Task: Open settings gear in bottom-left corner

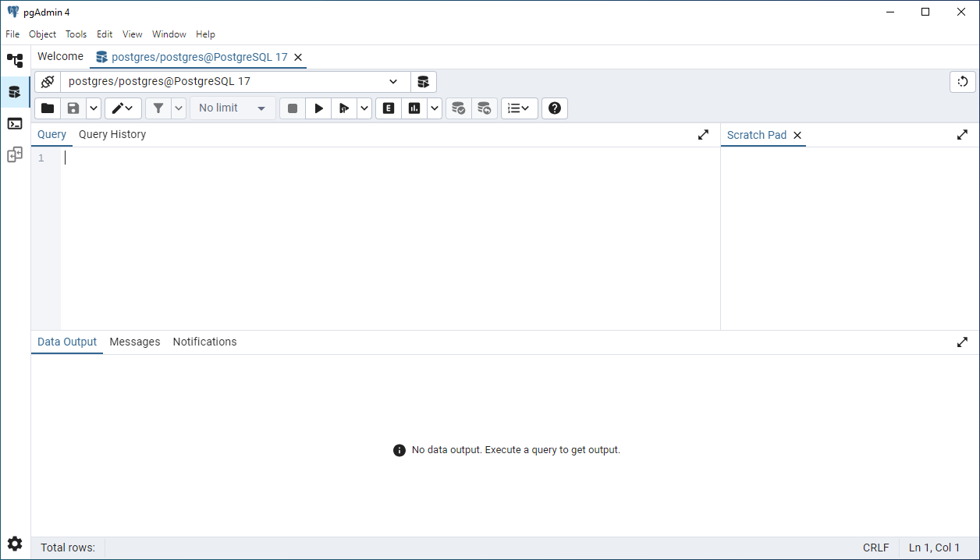Action: (x=15, y=544)
